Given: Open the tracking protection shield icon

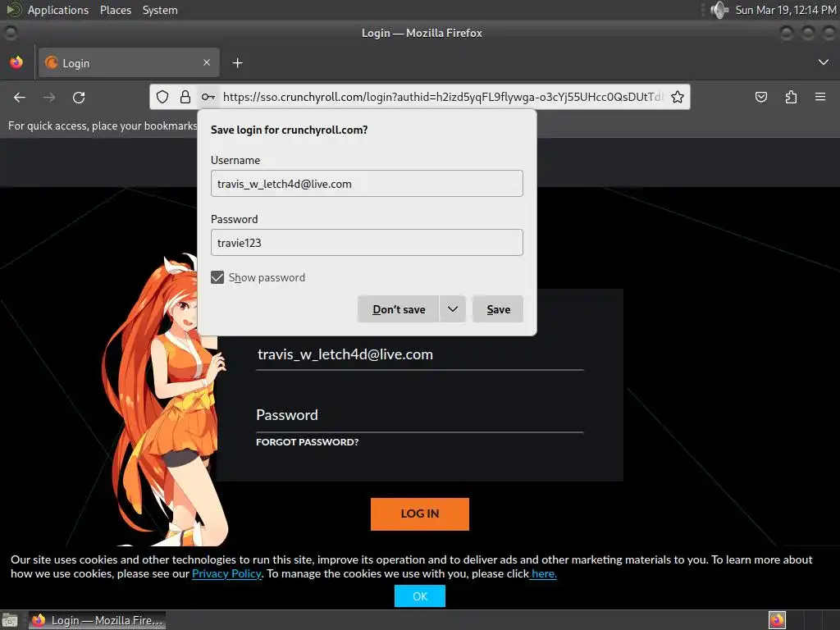Looking at the screenshot, I should (x=162, y=97).
